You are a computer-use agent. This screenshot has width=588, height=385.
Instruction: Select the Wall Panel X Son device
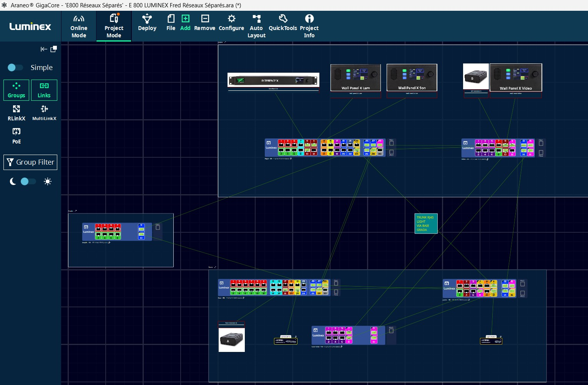[x=412, y=78]
